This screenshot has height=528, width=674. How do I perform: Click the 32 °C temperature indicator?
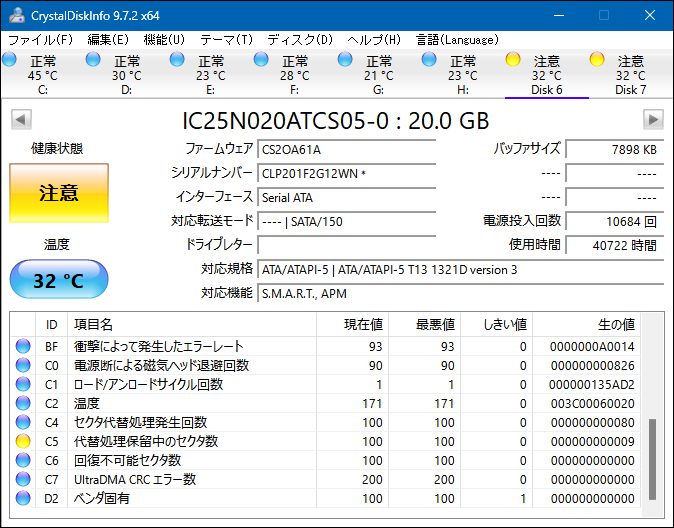58,281
